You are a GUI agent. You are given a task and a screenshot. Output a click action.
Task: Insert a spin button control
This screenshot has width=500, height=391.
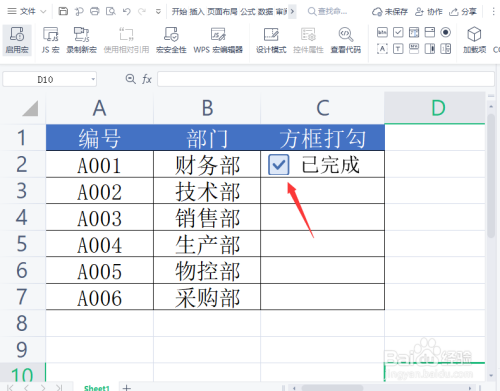[x=446, y=49]
